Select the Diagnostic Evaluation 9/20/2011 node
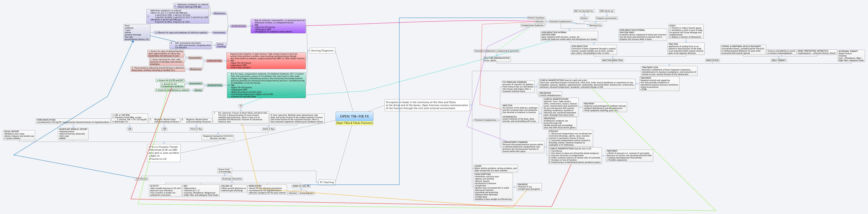Image resolution: width=868 pixels, height=214 pixels. coord(218,137)
